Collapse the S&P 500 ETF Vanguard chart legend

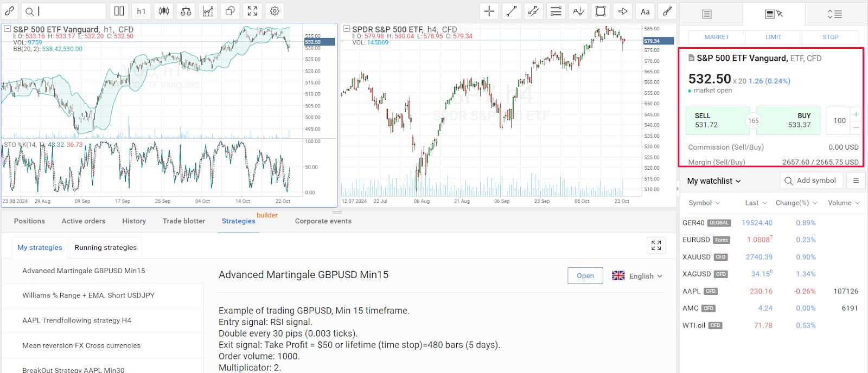8,29
